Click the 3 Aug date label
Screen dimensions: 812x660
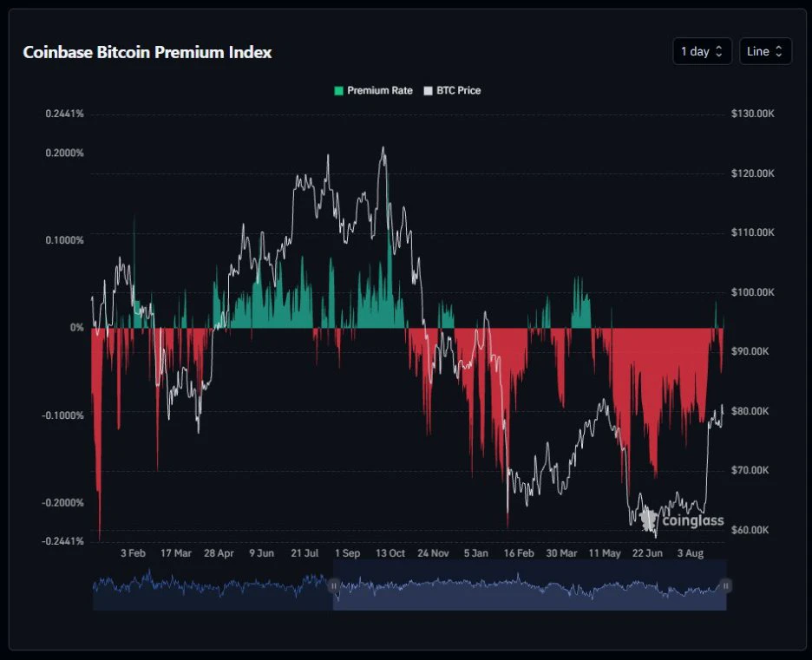click(691, 553)
